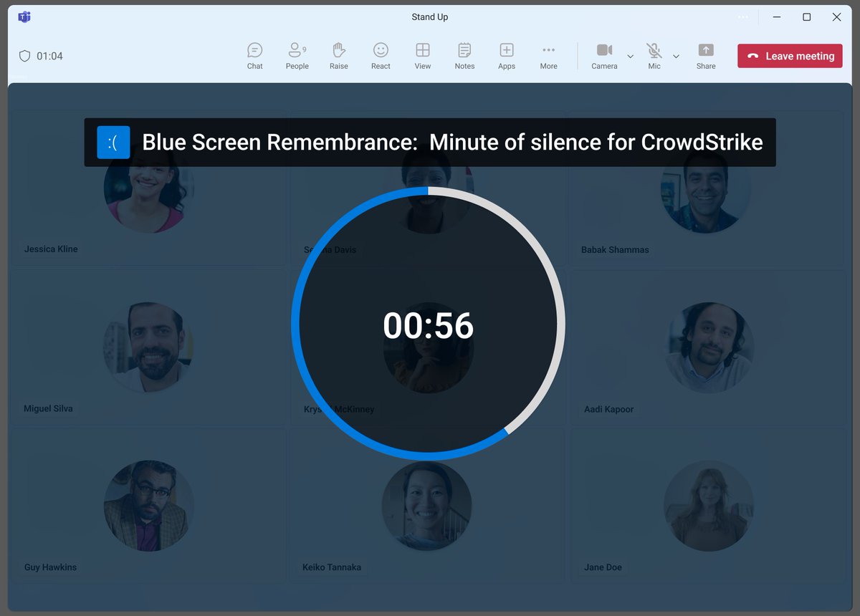Open the title bar ellipsis menu
860x616 pixels.
[743, 17]
